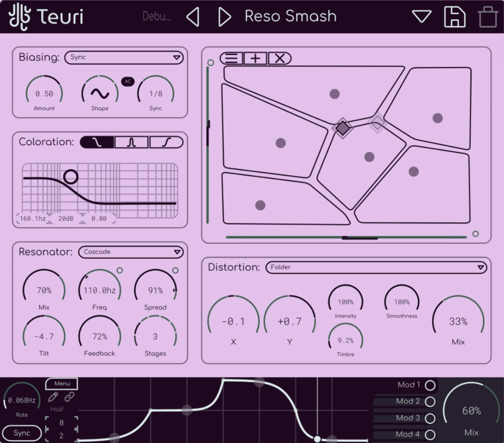This screenshot has height=443, width=504.
Task: Click the horizontal XY pad slider handle
Action: [x=359, y=238]
